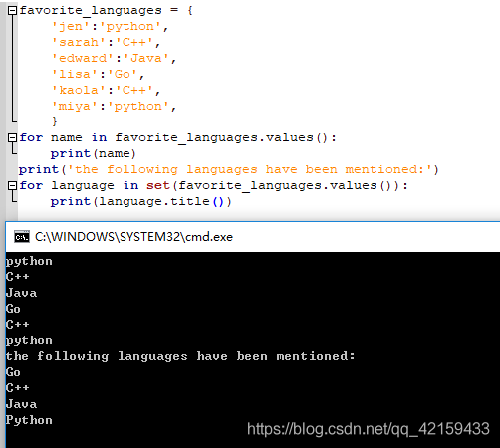Viewport: 500px width, 448px height.
Task: Click the 'sarah':'C++' dictionary line
Action: [107, 43]
